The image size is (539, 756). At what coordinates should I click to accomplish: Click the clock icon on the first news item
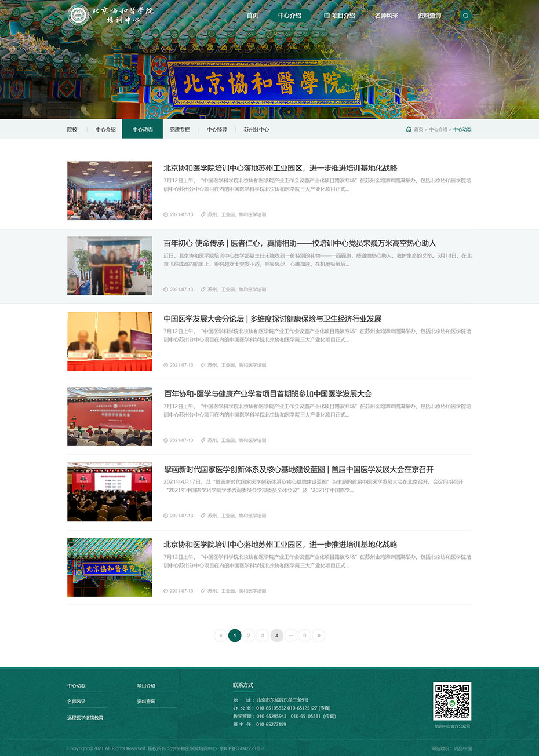(x=165, y=214)
